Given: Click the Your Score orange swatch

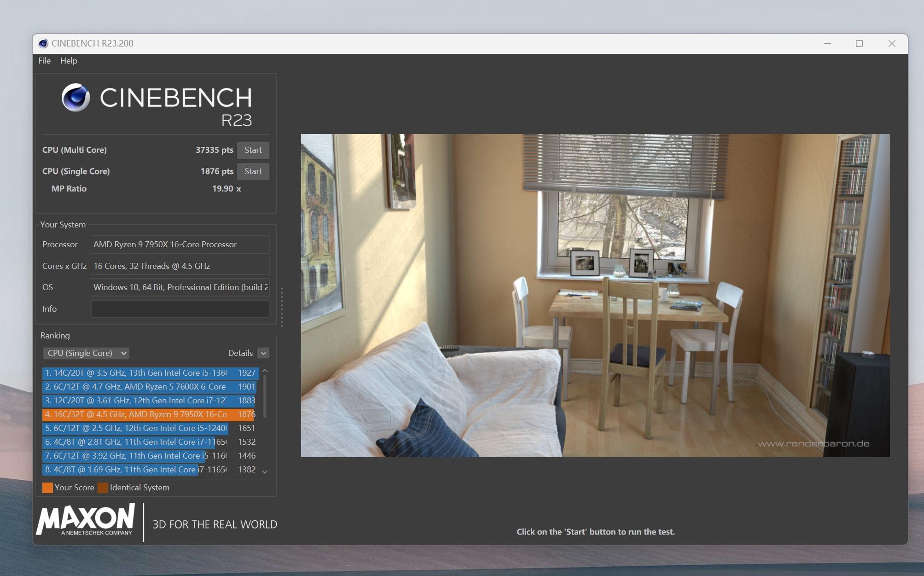Looking at the screenshot, I should pos(47,488).
